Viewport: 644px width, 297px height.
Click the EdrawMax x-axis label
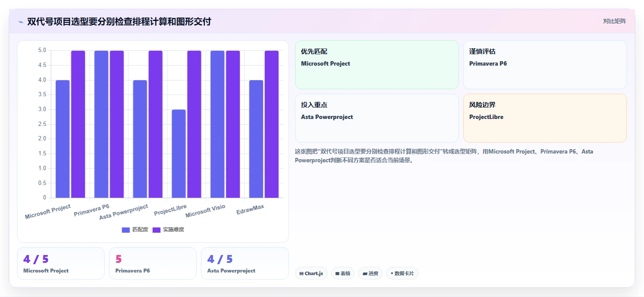click(x=250, y=209)
